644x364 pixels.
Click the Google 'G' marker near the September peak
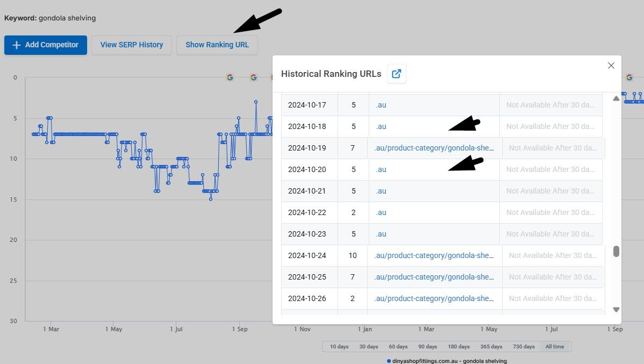(254, 77)
